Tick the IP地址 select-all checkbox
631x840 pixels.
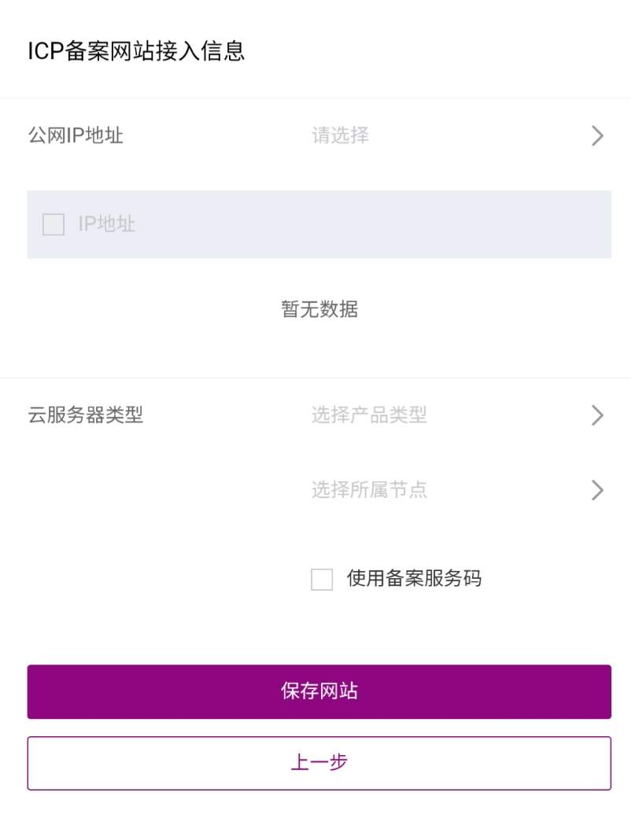click(54, 225)
